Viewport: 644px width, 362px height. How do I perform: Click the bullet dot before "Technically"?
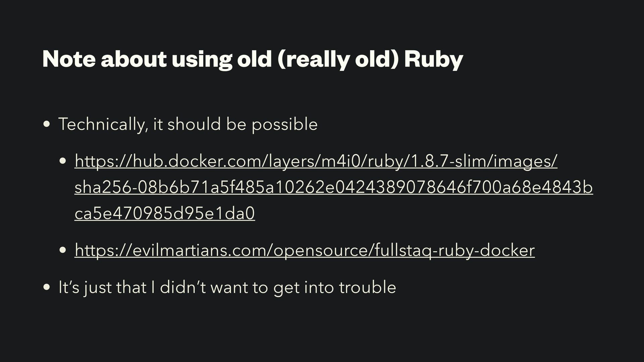(x=47, y=125)
